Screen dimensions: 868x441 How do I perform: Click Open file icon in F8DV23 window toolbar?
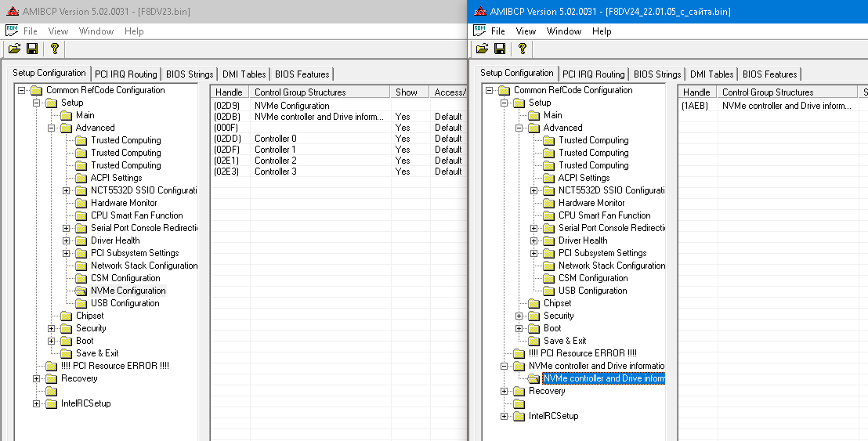tap(14, 49)
